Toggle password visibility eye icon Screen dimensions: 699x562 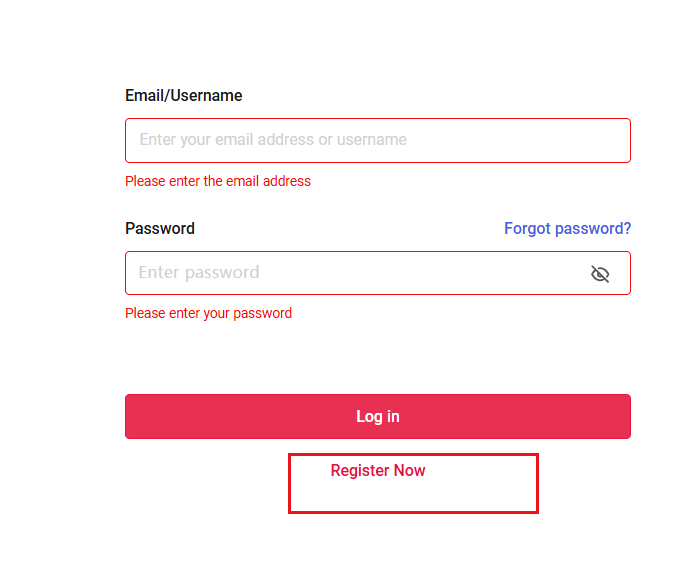600,274
